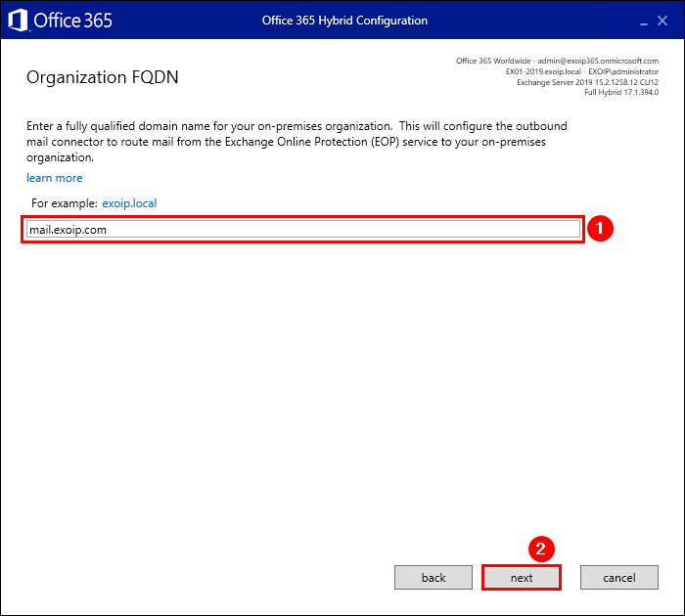The height and width of the screenshot is (616, 685).
Task: Click the Full Hybrid 17.1.394.0 version text
Action: pos(621,93)
